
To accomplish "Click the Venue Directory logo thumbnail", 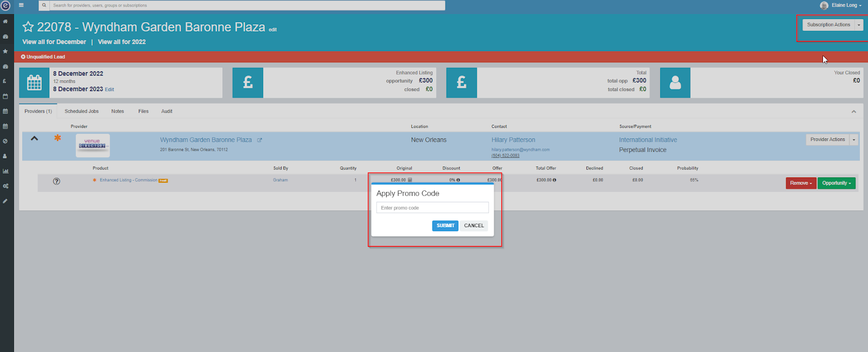I will [x=93, y=145].
